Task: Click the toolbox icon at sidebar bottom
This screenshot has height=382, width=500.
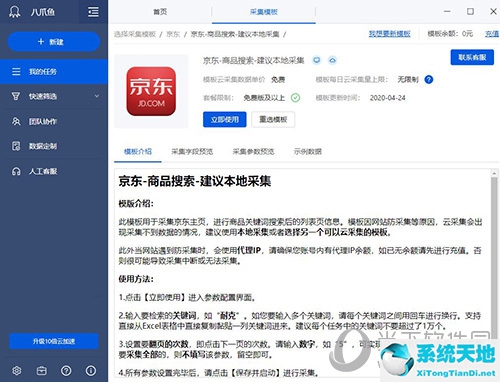Action: click(x=42, y=370)
